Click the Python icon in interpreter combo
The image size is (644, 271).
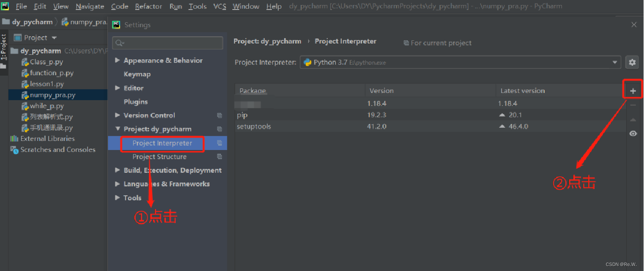pos(307,63)
